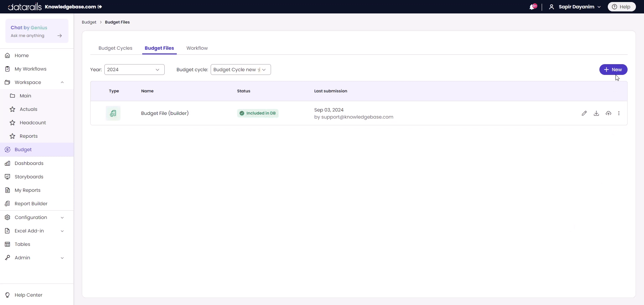Click the New budget file button
The width and height of the screenshot is (644, 305).
[613, 70]
